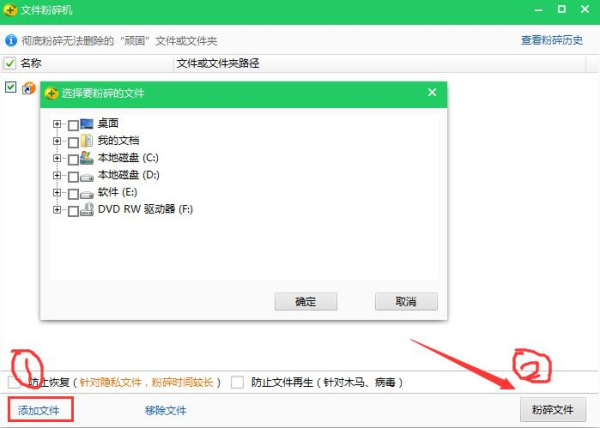Viewport: 600px width, 428px height.
Task: Expand the DVD RW 驱动器 (F:) node
Action: [x=57, y=210]
